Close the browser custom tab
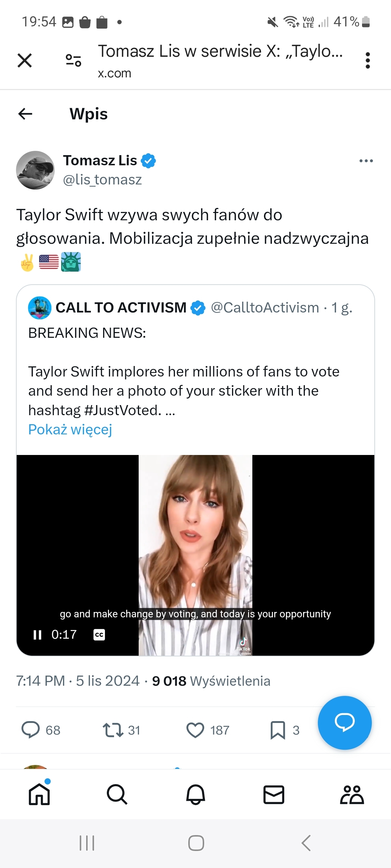This screenshot has width=391, height=868. [25, 60]
